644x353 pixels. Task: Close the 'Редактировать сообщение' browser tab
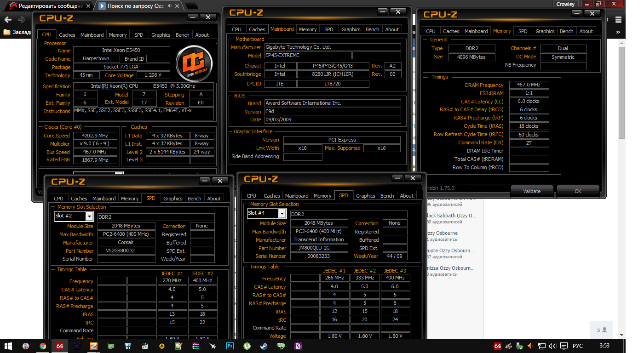point(89,6)
